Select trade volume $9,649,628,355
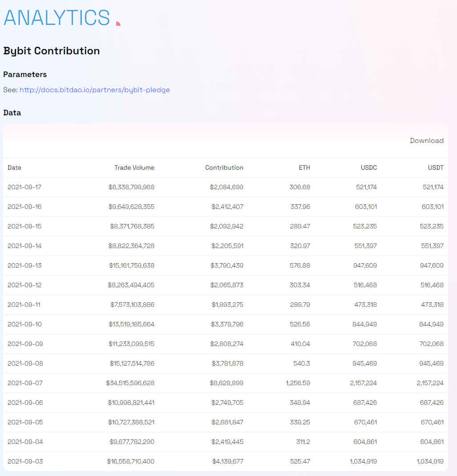The height and width of the screenshot is (476, 457). pos(131,207)
